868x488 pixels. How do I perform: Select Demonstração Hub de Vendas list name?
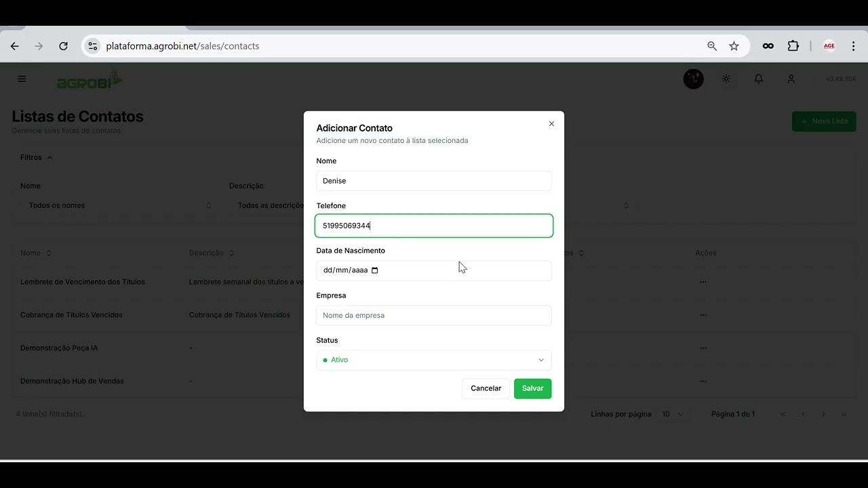72,381
